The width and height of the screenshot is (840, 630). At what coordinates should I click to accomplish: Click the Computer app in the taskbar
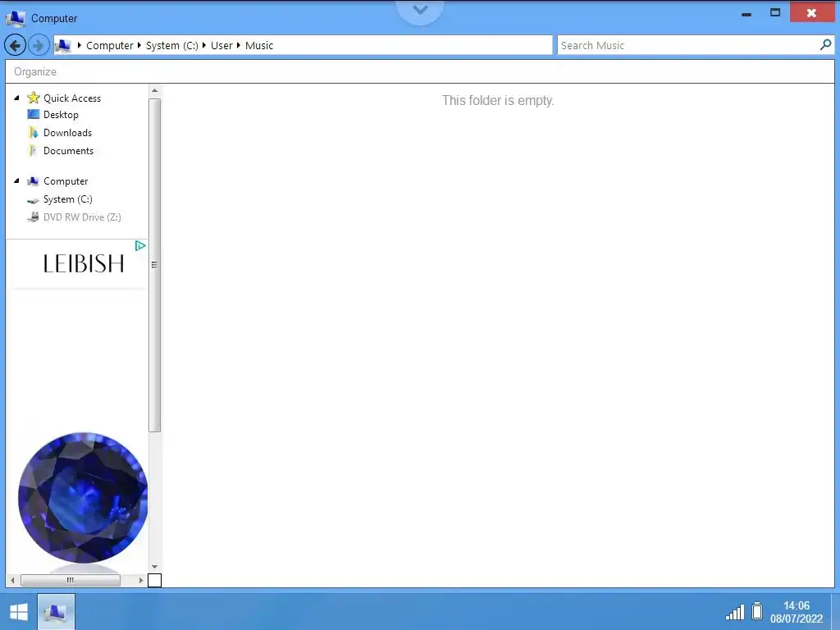click(56, 611)
